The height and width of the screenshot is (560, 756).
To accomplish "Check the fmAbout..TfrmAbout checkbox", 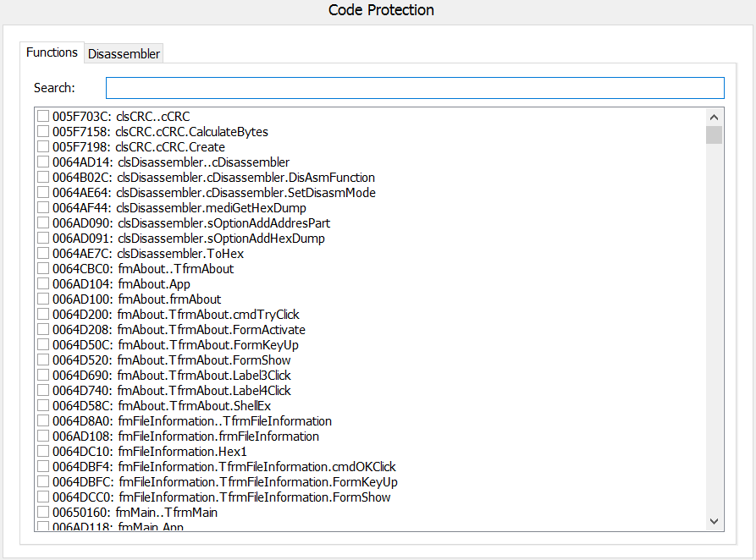I will click(x=43, y=268).
